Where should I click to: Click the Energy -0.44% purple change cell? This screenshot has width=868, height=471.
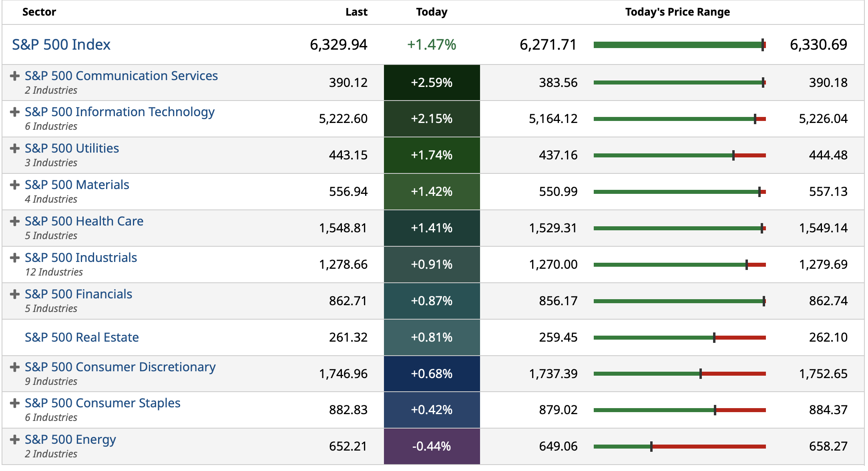pos(432,446)
